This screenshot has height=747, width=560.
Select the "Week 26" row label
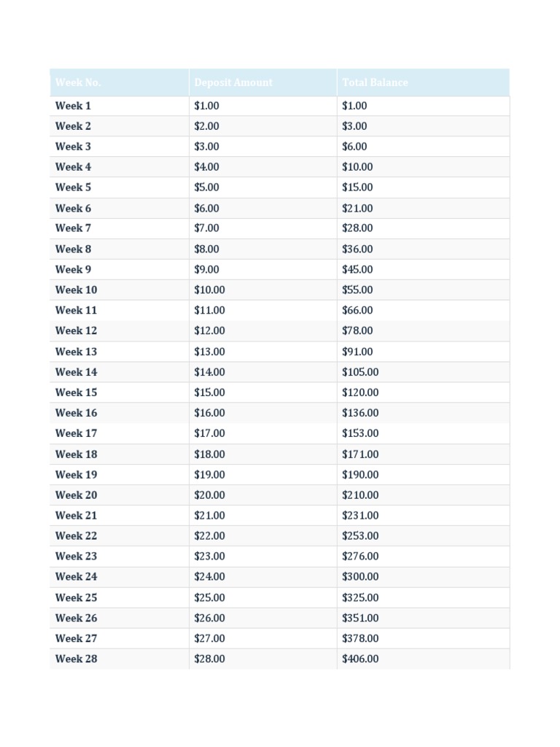[76, 618]
